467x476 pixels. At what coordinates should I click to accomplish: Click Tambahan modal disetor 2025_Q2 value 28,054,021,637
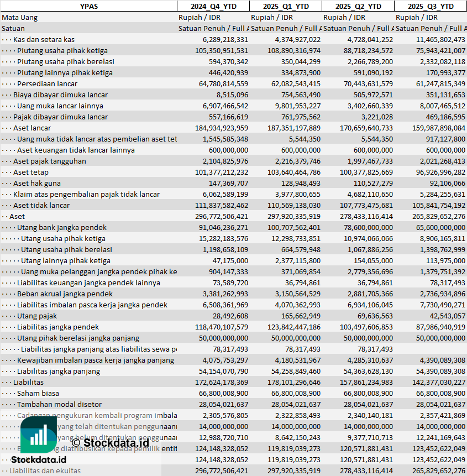pos(368,405)
